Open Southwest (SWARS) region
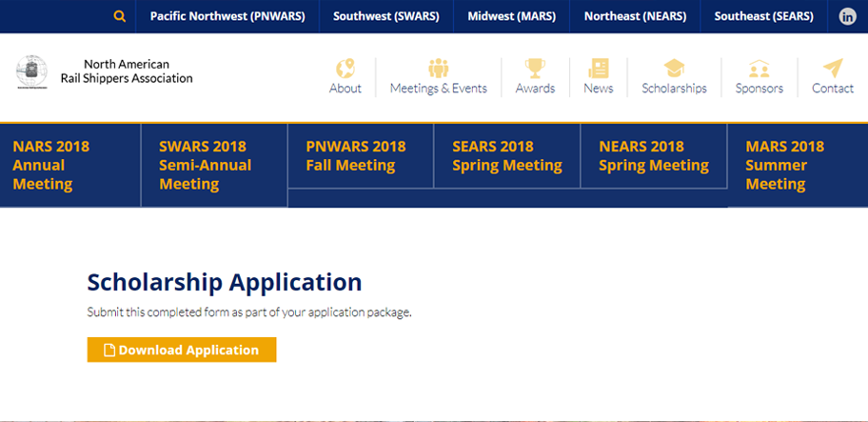This screenshot has width=868, height=422. (386, 16)
